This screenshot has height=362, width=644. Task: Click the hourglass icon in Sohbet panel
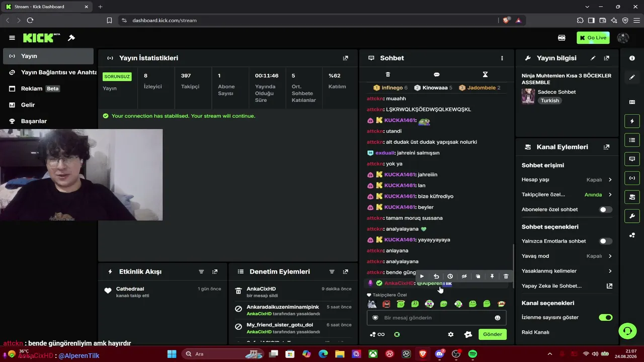coord(485,74)
